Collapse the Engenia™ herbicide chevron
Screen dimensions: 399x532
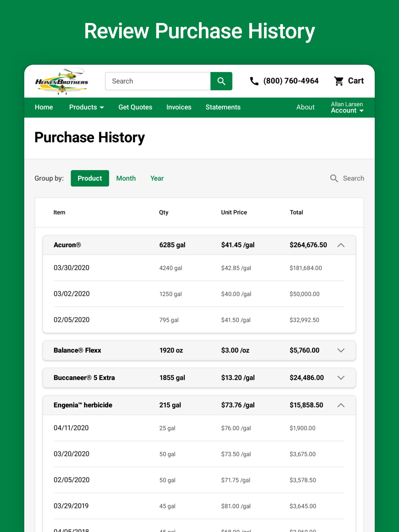tap(341, 405)
